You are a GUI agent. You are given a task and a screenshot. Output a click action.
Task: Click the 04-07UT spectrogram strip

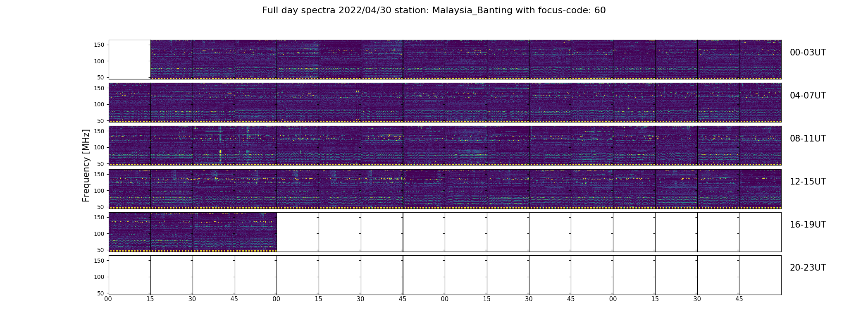click(445, 103)
